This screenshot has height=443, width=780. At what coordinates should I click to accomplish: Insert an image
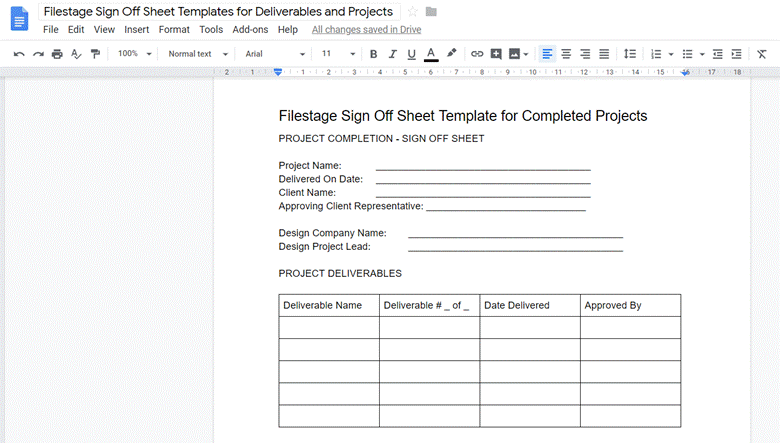point(515,54)
